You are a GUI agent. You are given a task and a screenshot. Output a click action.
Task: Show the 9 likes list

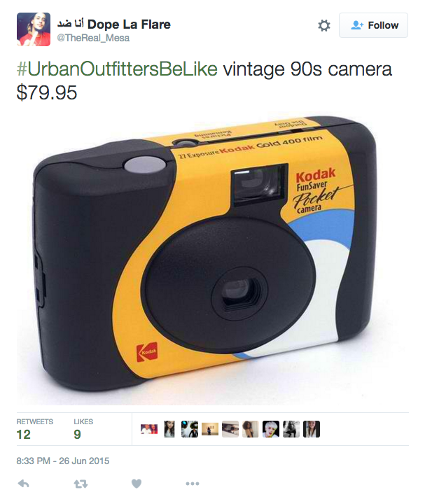83,429
